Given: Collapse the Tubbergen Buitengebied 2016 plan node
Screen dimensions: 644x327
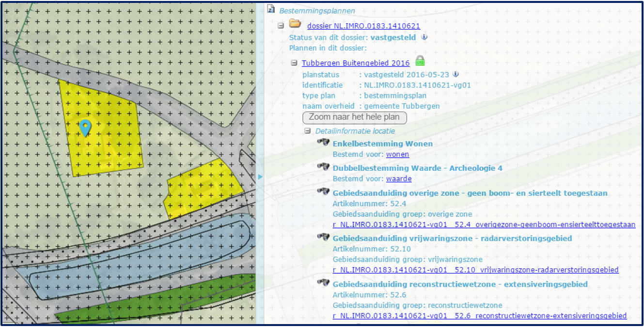Looking at the screenshot, I should 294,63.
